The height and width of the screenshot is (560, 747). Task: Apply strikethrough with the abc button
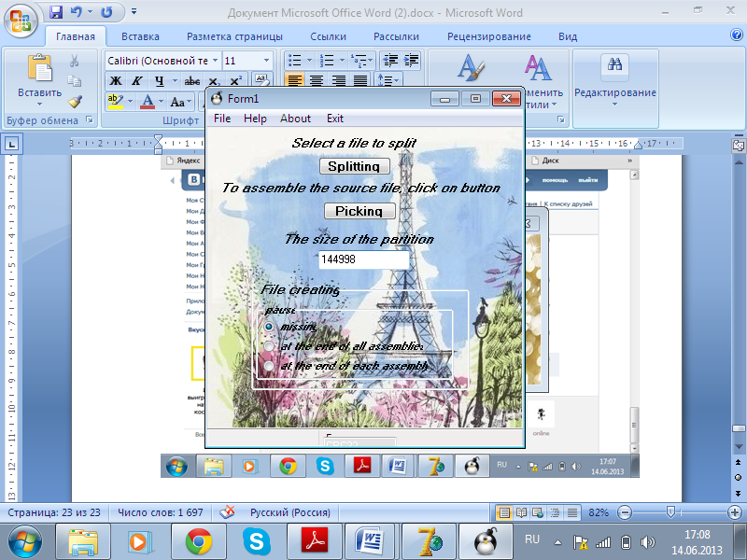(x=192, y=81)
